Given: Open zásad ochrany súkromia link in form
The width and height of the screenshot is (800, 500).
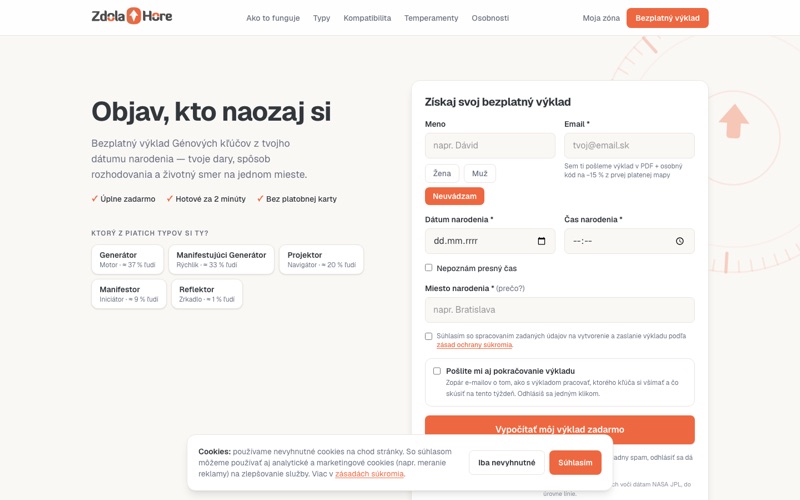Looking at the screenshot, I should (x=474, y=345).
